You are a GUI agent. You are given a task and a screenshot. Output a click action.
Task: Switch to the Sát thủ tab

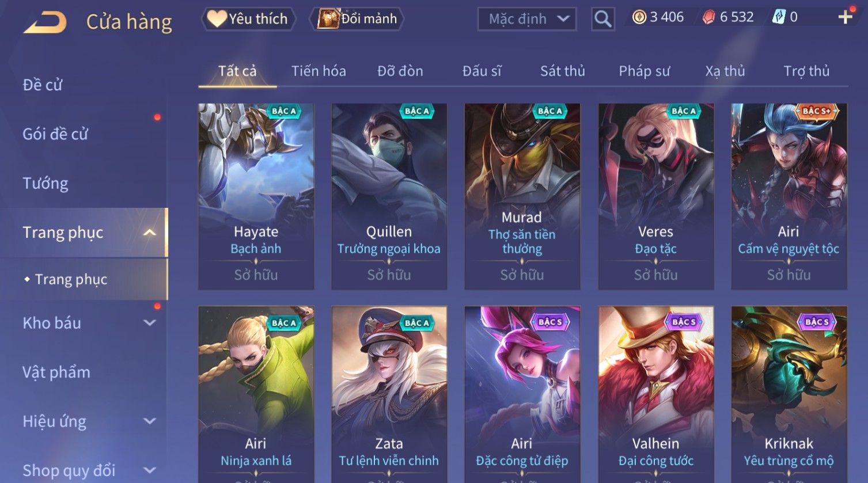[562, 71]
